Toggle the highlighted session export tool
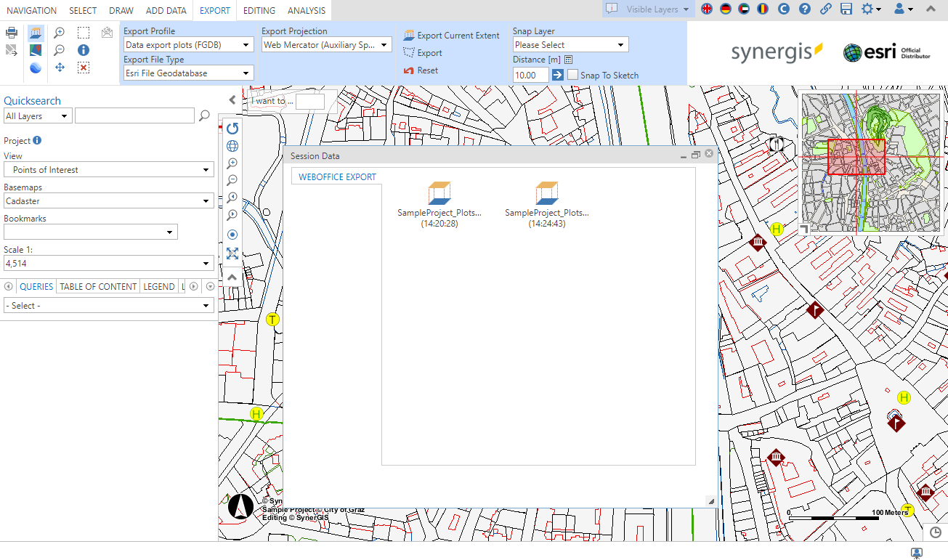The width and height of the screenshot is (948, 560). 35,32
